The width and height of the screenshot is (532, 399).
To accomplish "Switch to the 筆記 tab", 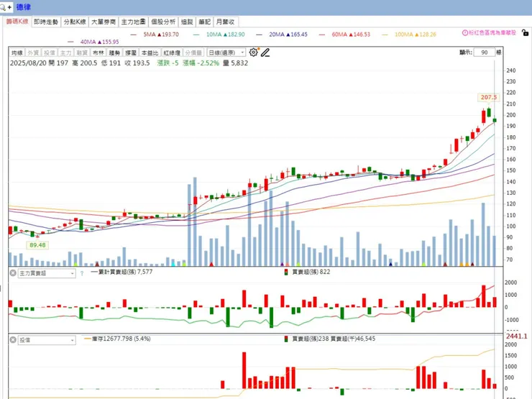I will point(205,22).
